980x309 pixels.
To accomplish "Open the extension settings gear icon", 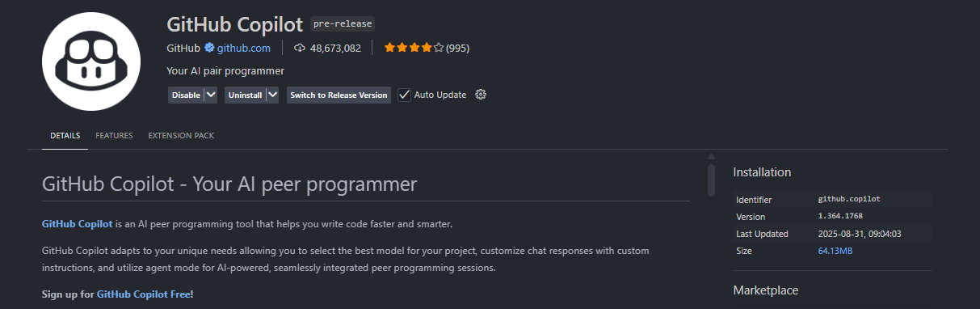I will [x=481, y=95].
